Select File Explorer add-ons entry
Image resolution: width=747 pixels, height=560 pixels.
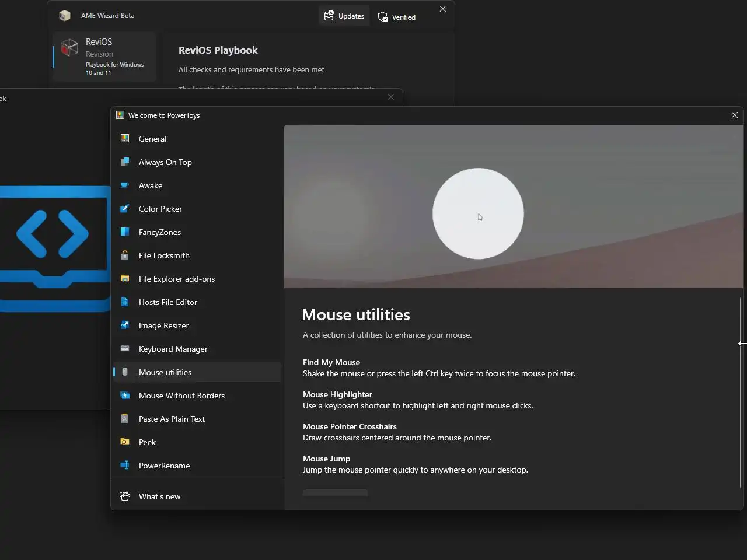pos(197,279)
